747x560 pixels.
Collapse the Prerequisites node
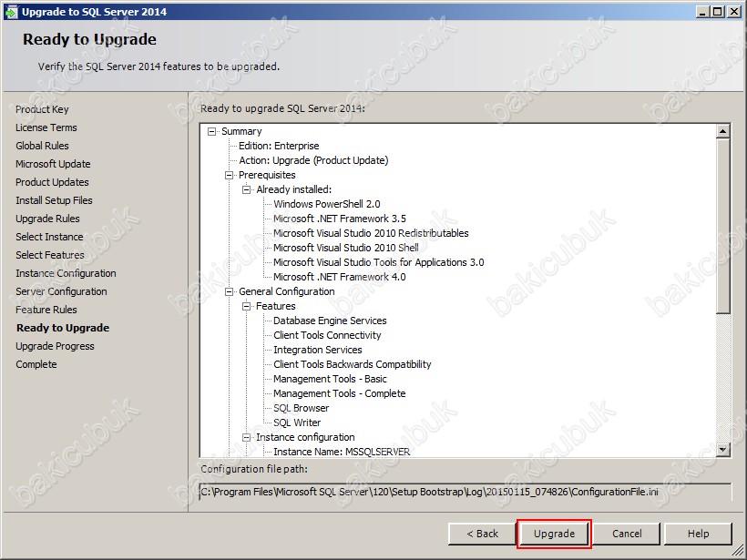(230, 175)
